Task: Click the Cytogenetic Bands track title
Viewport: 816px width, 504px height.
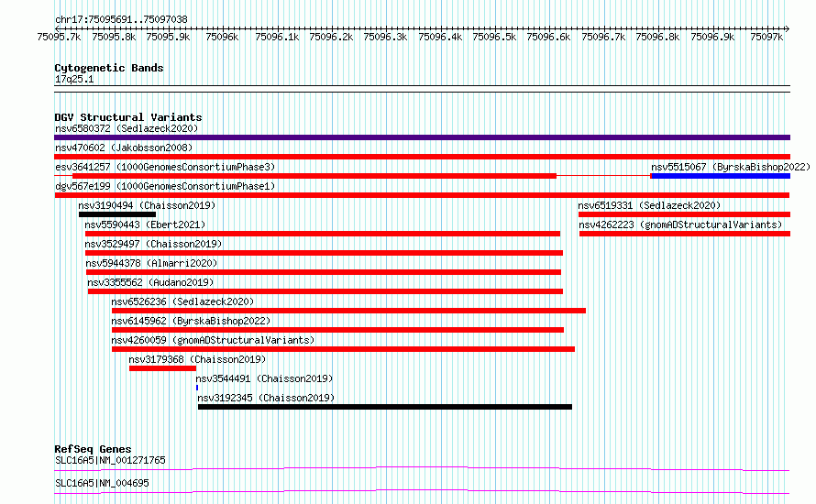Action: click(109, 68)
